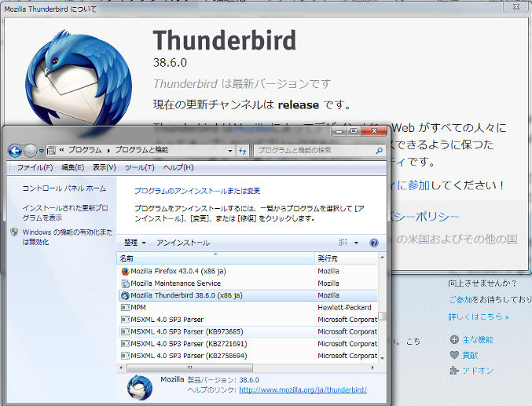The image size is (532, 406).
Task: Click the アンインストール button
Action: [x=183, y=243]
